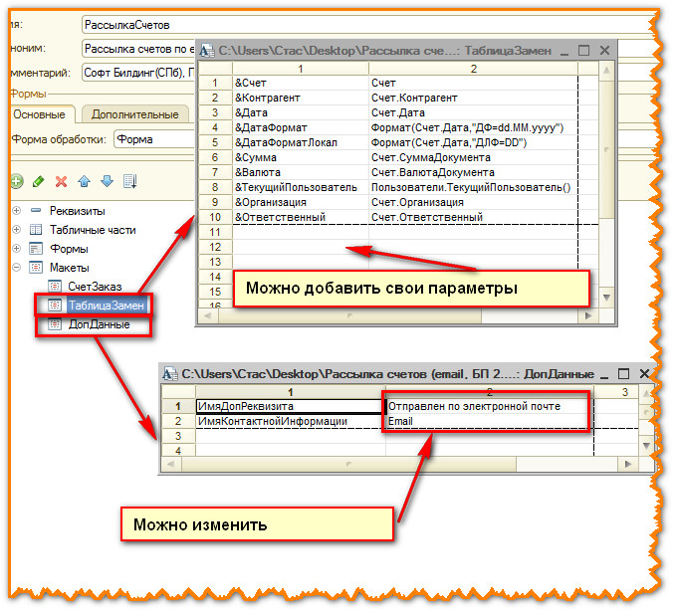Click the name field РассылкаСчетов

369,25
